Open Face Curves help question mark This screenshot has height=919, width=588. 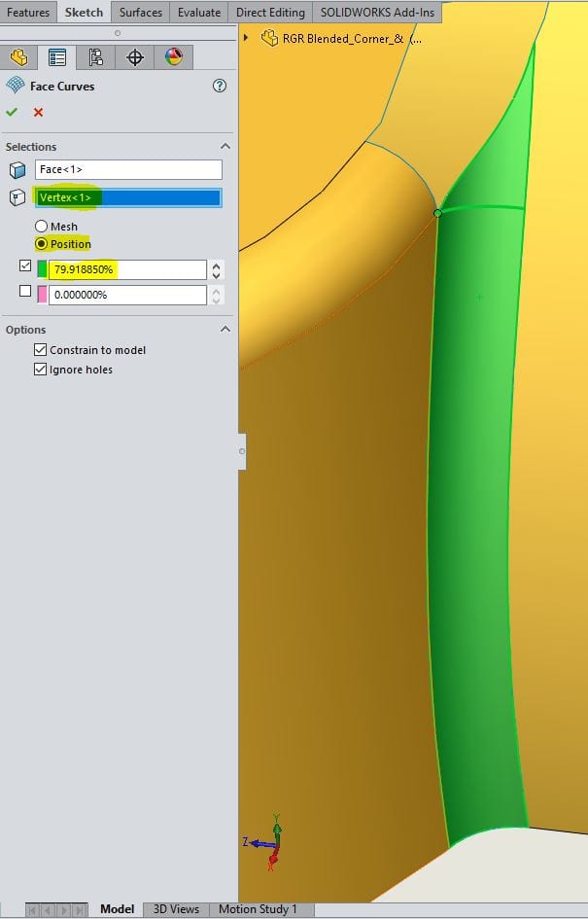click(220, 86)
